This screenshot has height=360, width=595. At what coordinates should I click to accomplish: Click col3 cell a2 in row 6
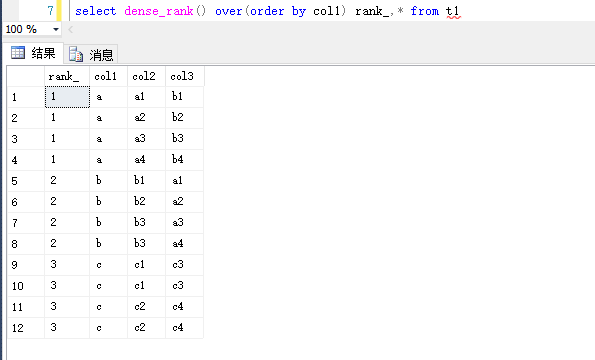[x=185, y=202]
